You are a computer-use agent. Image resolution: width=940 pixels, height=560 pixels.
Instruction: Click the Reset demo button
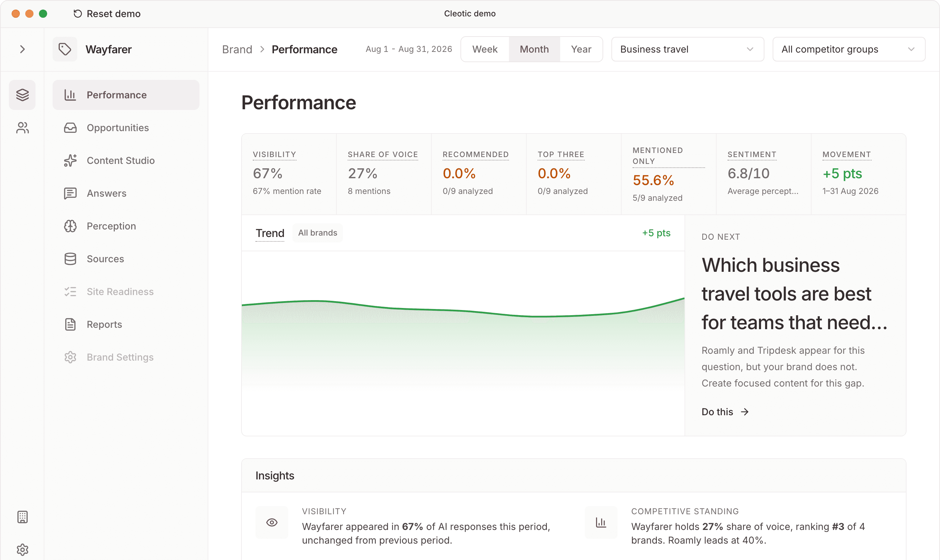point(107,14)
